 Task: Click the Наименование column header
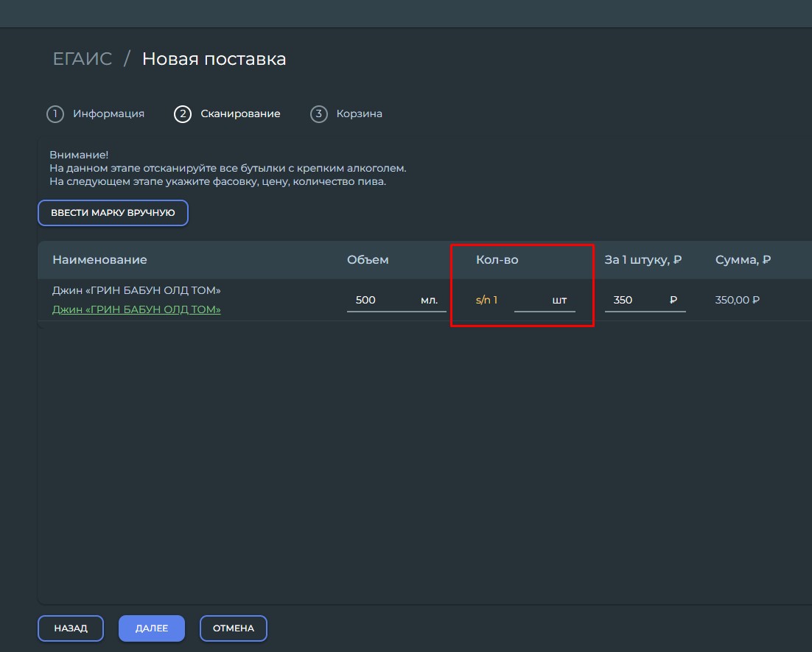[x=100, y=260]
